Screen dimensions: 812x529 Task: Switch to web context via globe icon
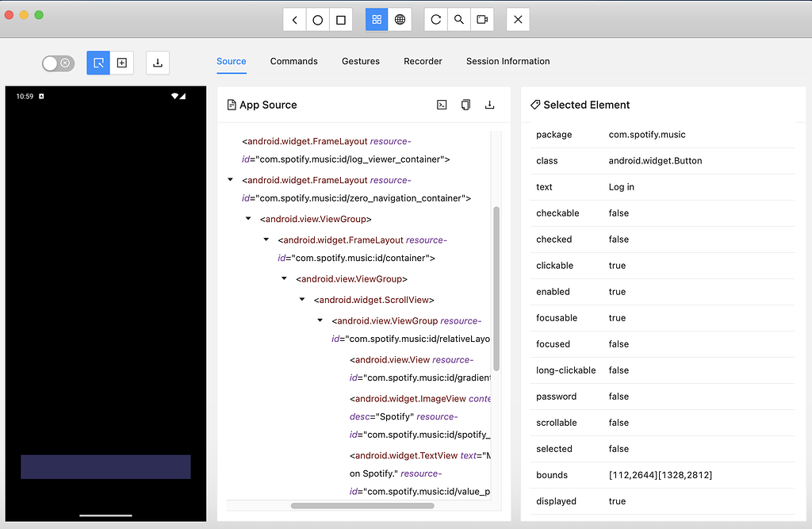[x=400, y=19]
